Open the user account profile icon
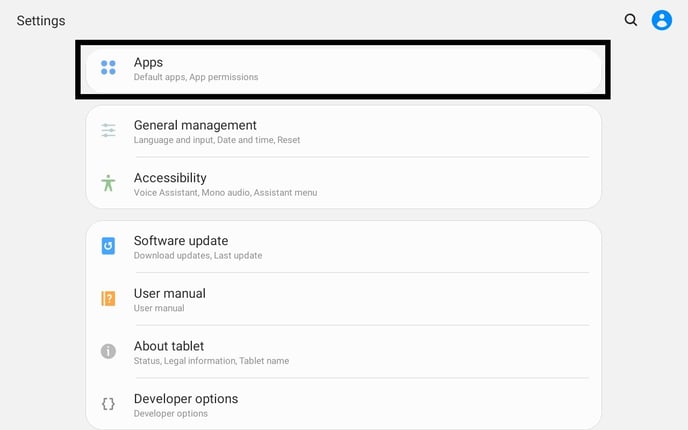 pyautogui.click(x=662, y=20)
